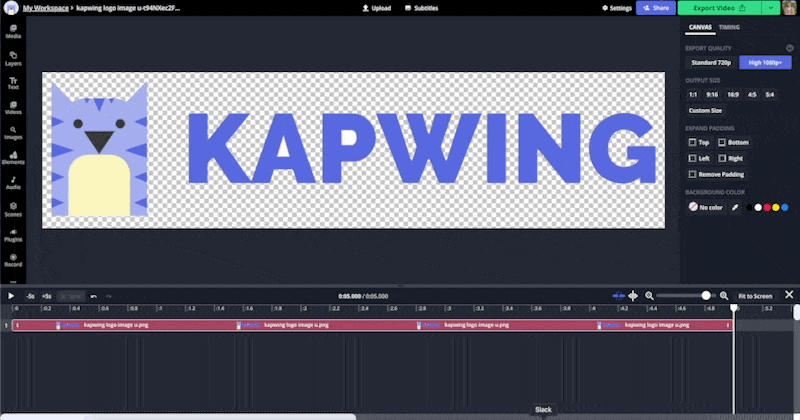This screenshot has width=800, height=420.
Task: Open the Plugins panel in sidebar
Action: (x=13, y=236)
